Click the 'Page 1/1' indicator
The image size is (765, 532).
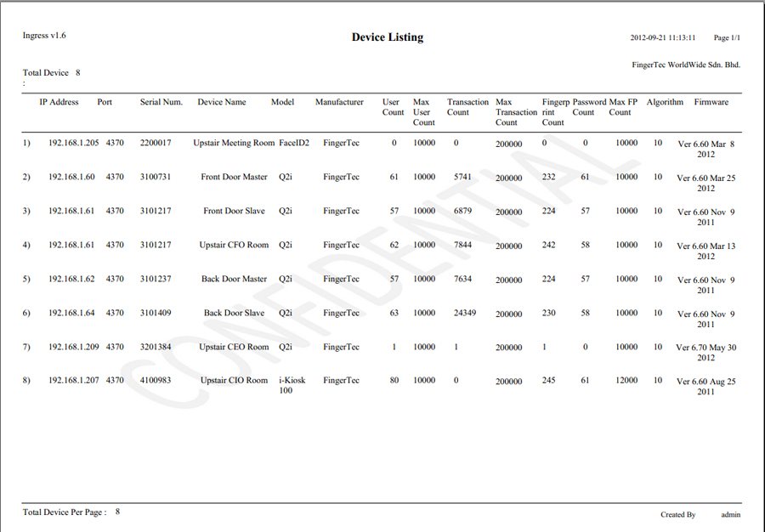click(x=727, y=38)
